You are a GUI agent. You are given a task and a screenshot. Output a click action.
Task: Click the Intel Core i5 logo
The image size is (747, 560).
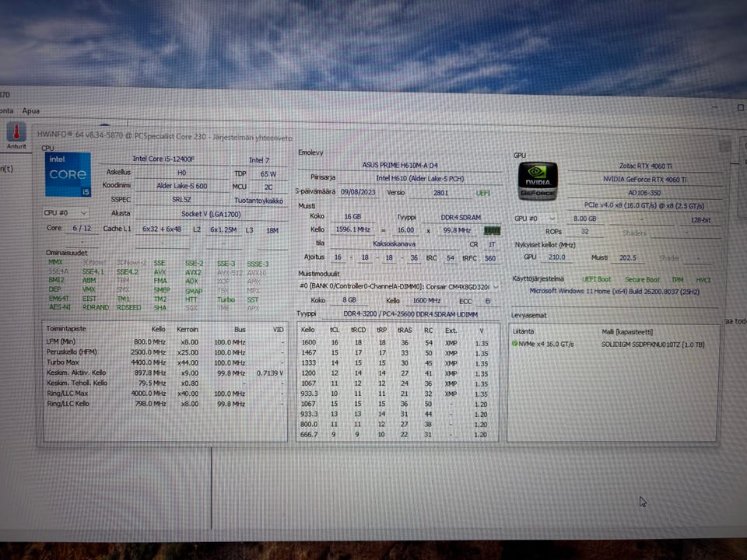(x=68, y=174)
